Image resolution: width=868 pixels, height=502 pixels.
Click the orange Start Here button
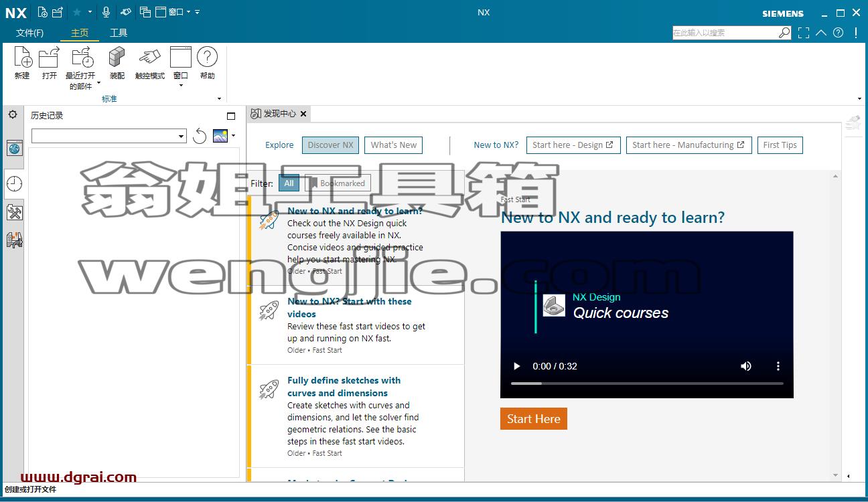point(534,419)
